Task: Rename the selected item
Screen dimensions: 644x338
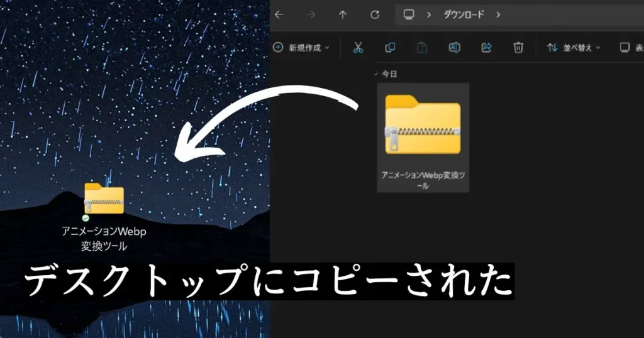Action: coord(454,48)
